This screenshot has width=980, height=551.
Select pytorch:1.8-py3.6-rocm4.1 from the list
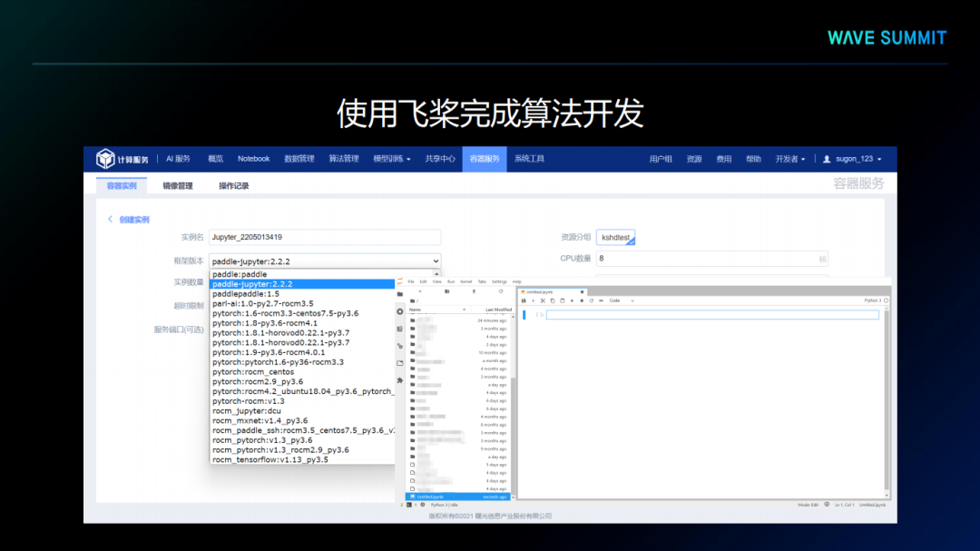264,323
